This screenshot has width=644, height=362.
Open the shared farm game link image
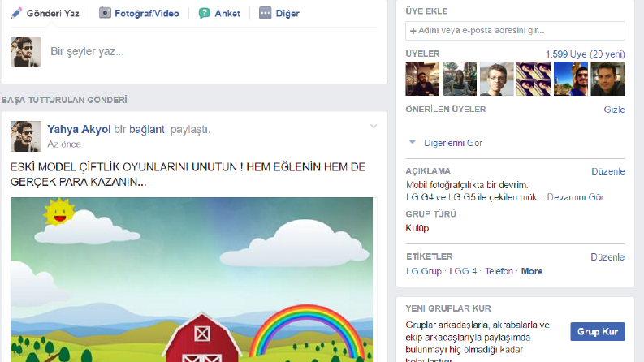[192, 279]
